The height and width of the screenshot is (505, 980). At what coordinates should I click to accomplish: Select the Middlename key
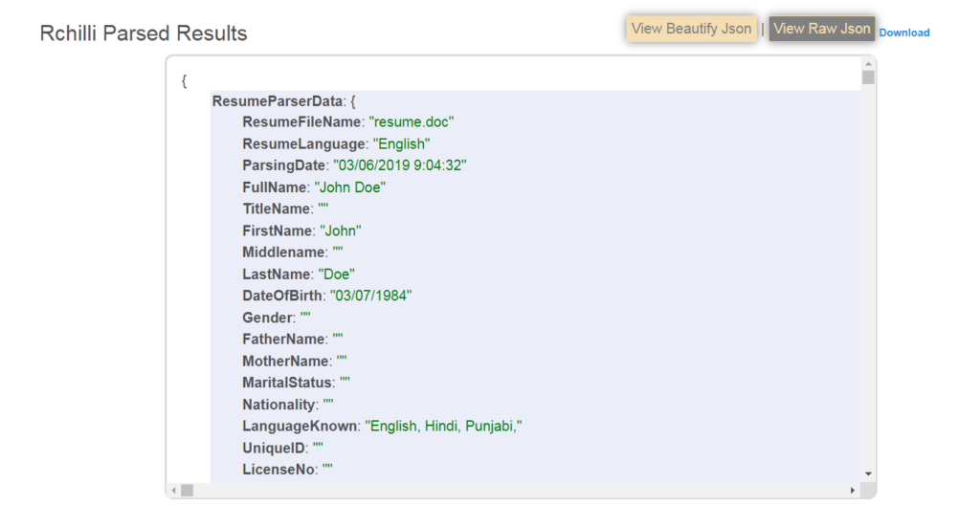[284, 252]
